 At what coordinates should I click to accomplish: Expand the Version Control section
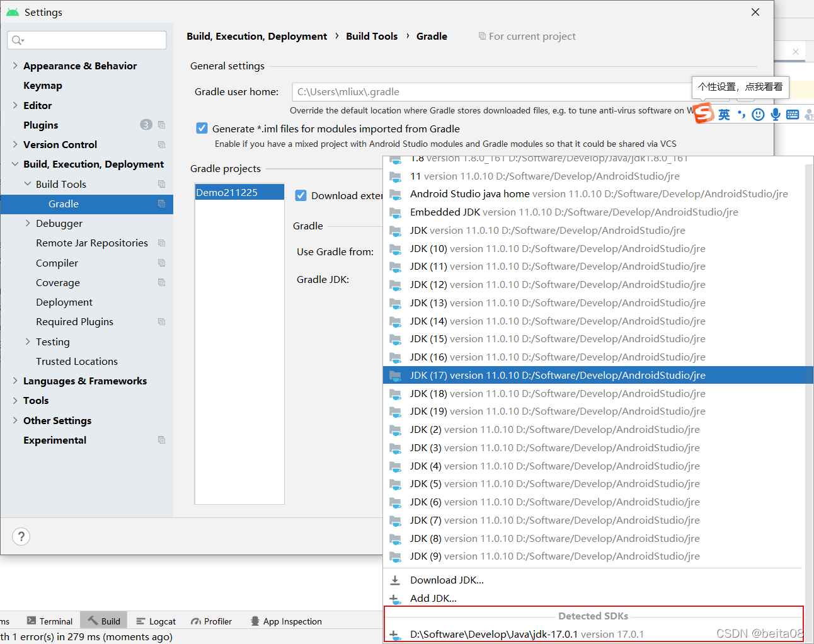pyautogui.click(x=15, y=144)
